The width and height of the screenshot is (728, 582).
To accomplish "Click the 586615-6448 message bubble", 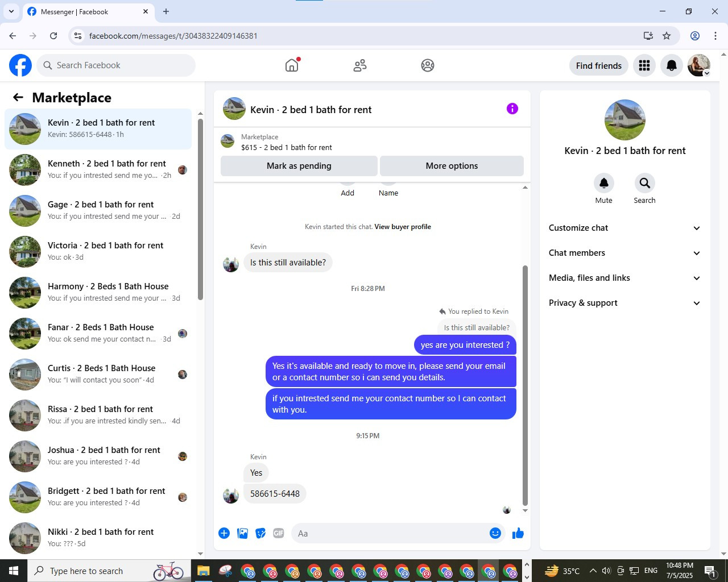I will point(275,494).
